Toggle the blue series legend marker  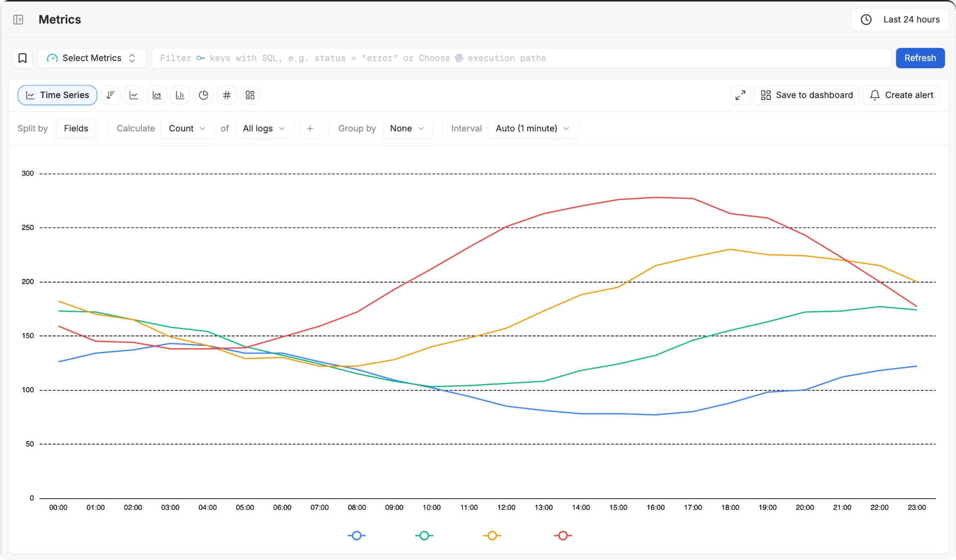click(x=357, y=536)
